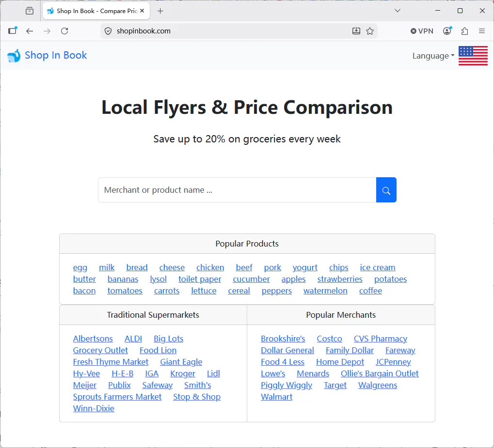Open the Walgreens merchant link
Screen dimensions: 494x448
(378, 385)
